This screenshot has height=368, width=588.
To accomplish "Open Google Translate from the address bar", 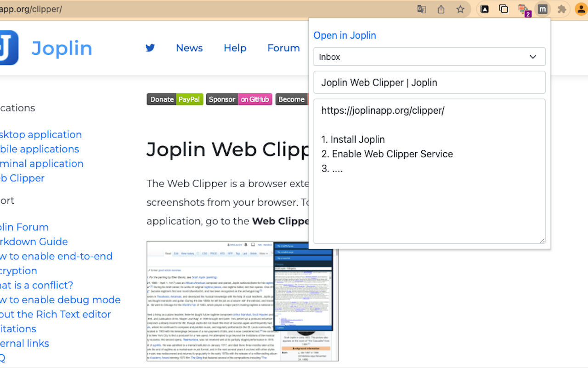I will (x=421, y=9).
